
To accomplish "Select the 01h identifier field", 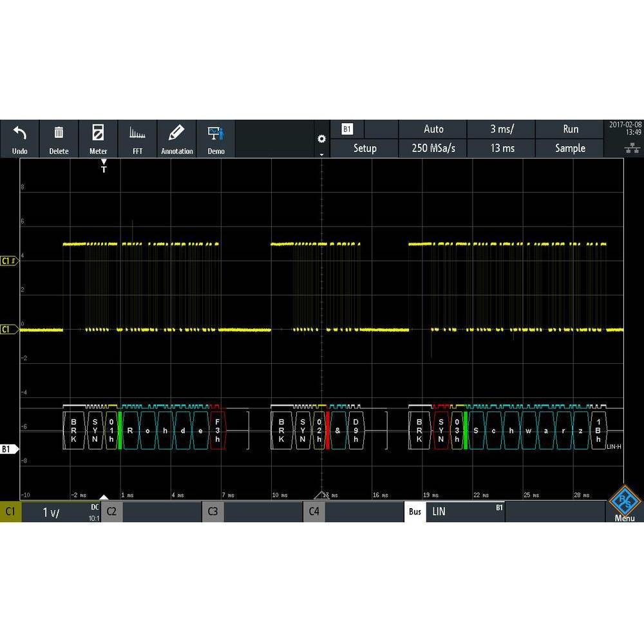I will click(x=111, y=430).
